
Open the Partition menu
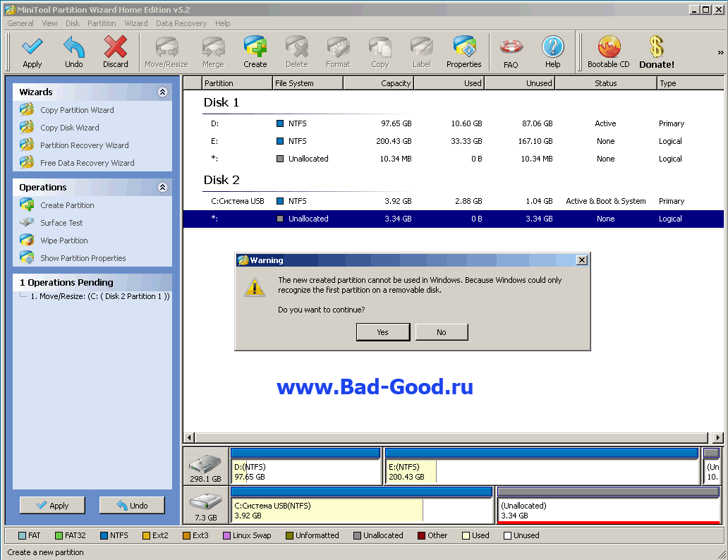point(102,23)
